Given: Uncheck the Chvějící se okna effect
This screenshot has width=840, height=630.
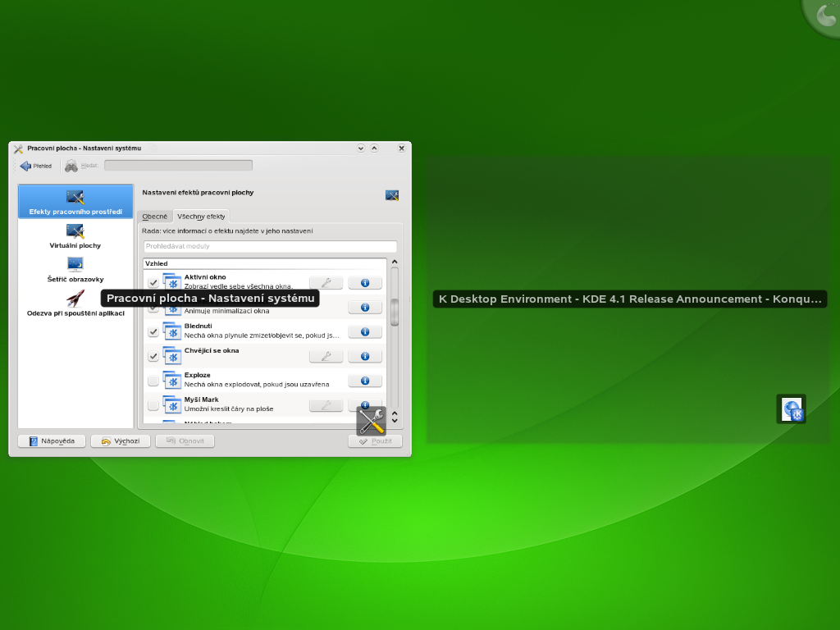Looking at the screenshot, I should tap(153, 356).
